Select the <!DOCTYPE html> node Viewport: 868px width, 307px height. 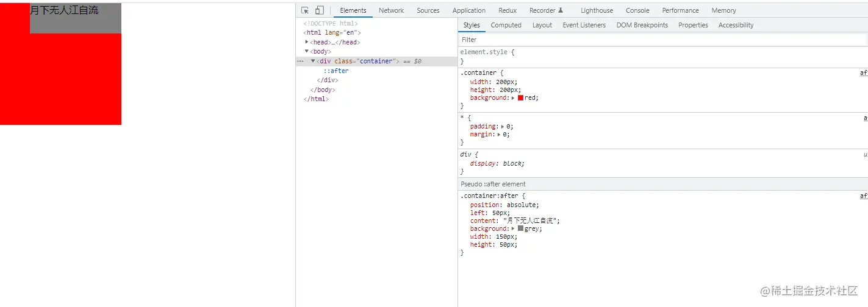(331, 23)
